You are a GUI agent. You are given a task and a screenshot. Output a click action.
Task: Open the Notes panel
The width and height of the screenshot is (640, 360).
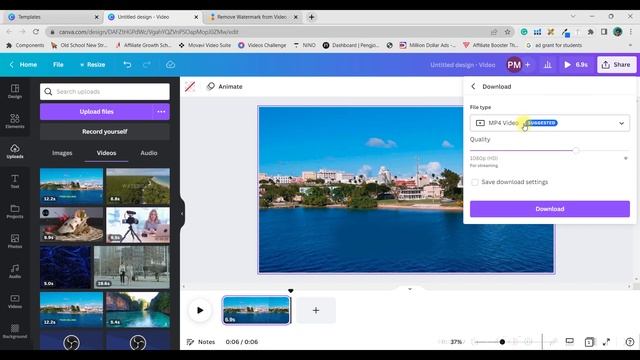coord(200,342)
